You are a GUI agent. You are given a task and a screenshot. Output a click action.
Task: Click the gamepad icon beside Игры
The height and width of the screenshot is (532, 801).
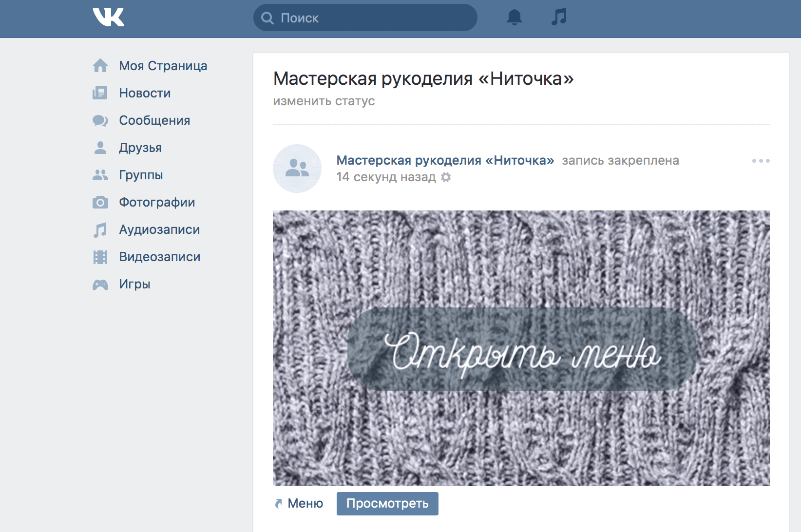100,285
